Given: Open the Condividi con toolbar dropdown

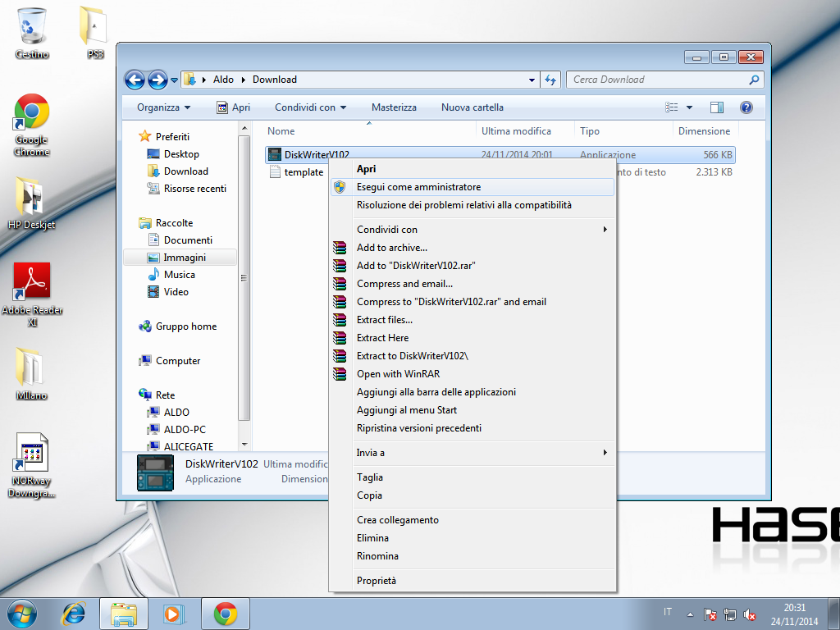Looking at the screenshot, I should [311, 107].
